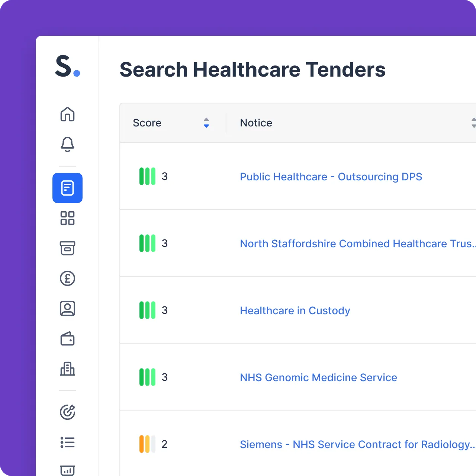This screenshot has height=476, width=476.
Task: Open Healthcare in Custody notice
Action: point(295,311)
